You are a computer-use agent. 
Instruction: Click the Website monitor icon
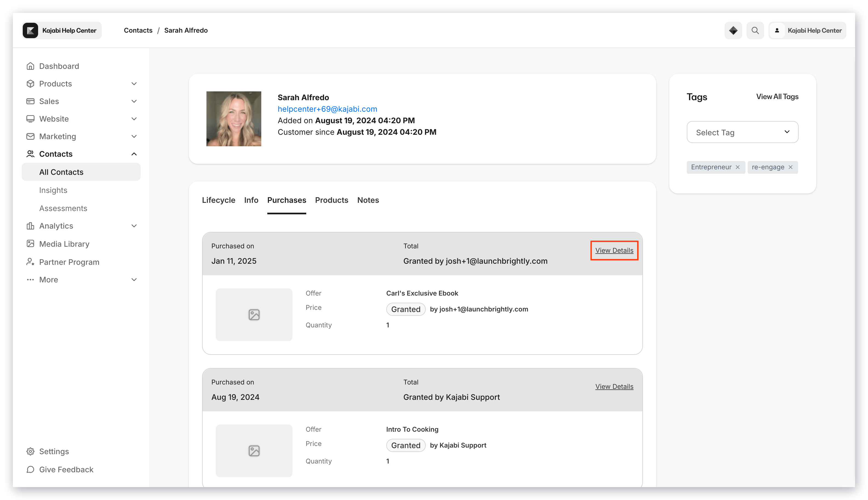click(30, 119)
